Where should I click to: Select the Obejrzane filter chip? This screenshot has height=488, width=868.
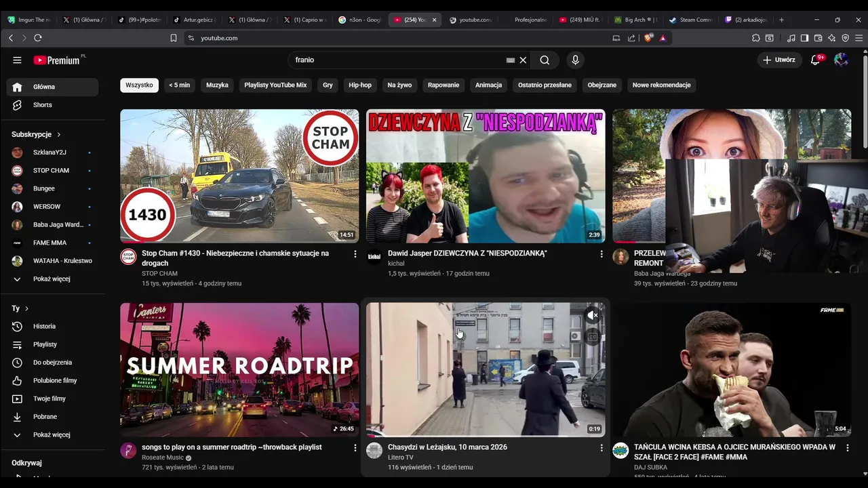click(602, 85)
